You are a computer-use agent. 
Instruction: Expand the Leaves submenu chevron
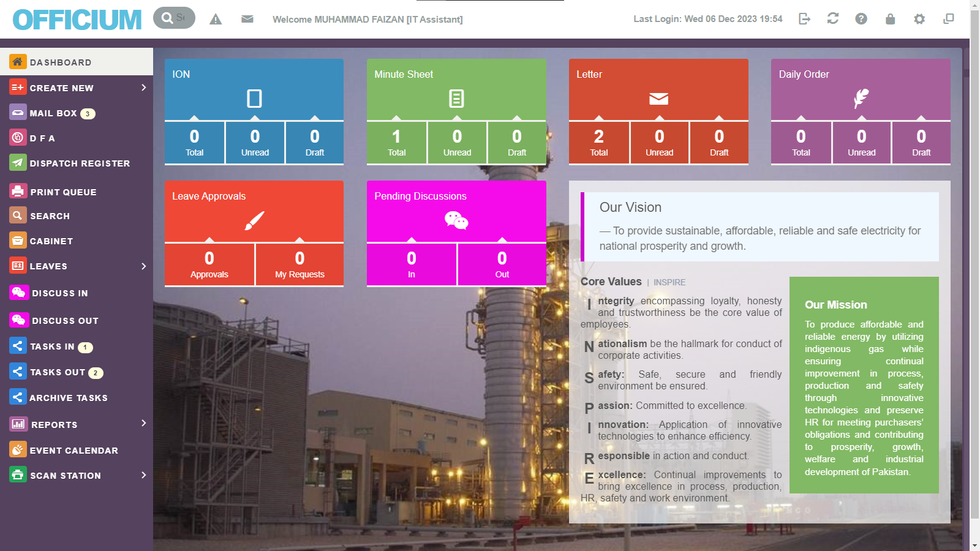coord(143,266)
